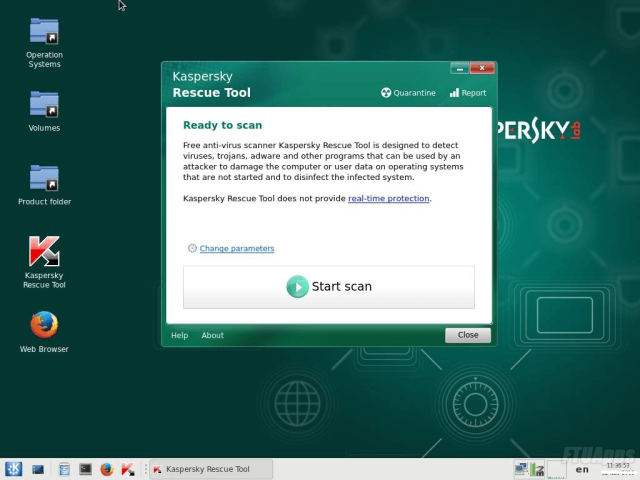Open About in the Rescue Tool footer

pos(212,335)
